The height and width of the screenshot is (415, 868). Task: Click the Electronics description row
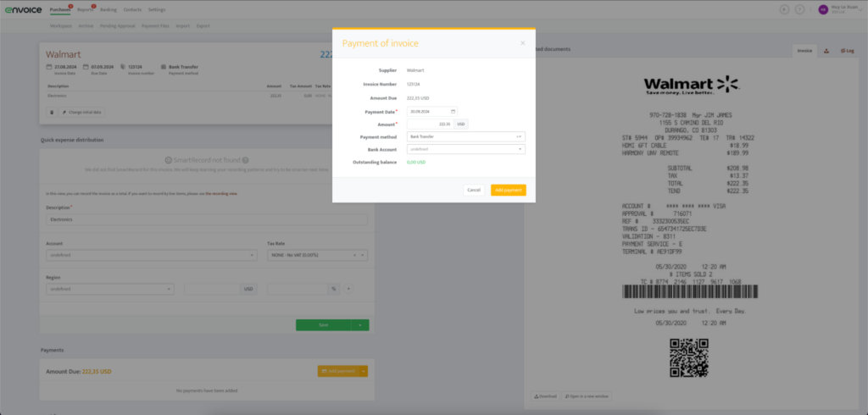(x=188, y=96)
